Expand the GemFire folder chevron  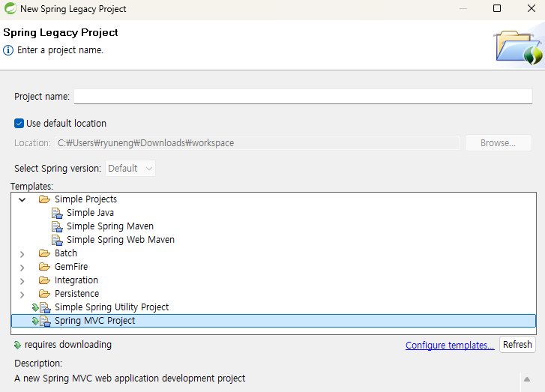[22, 268]
